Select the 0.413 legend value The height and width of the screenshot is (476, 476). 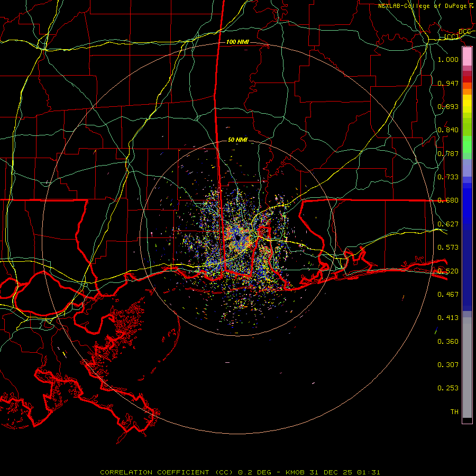point(448,317)
